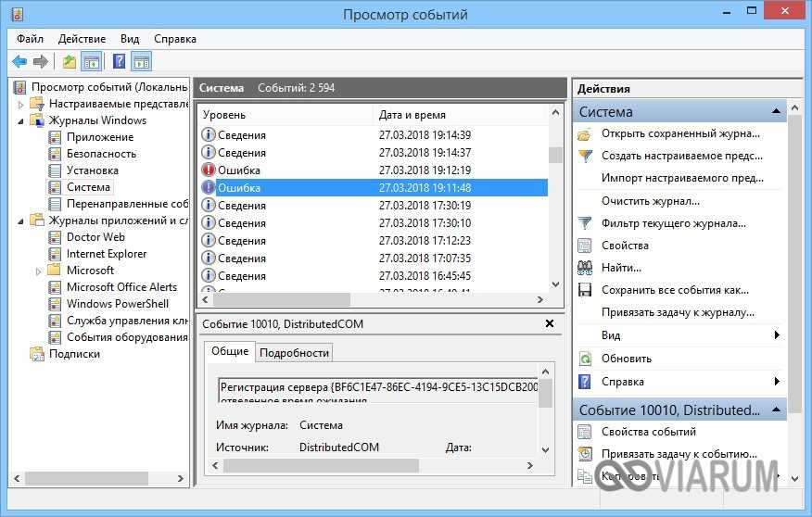Collapse the Журналы Windows tree node

click(22, 120)
